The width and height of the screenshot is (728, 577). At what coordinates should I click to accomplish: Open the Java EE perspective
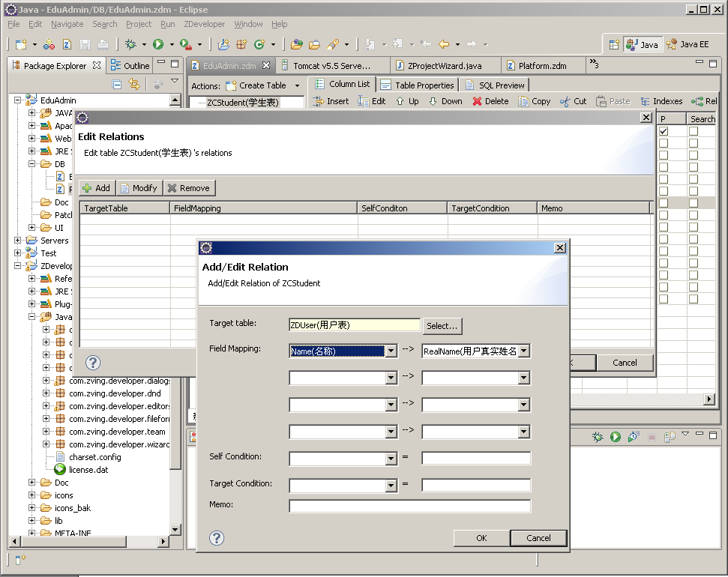click(688, 44)
